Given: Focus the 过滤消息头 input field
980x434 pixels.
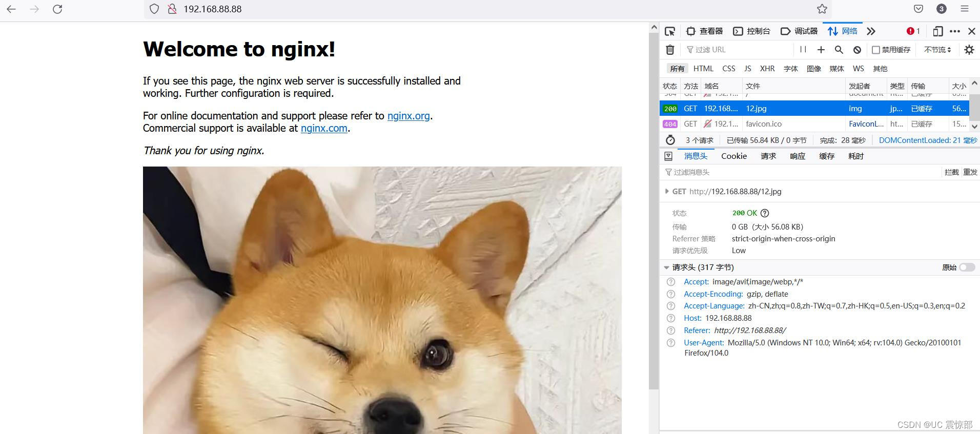Looking at the screenshot, I should click(802, 172).
